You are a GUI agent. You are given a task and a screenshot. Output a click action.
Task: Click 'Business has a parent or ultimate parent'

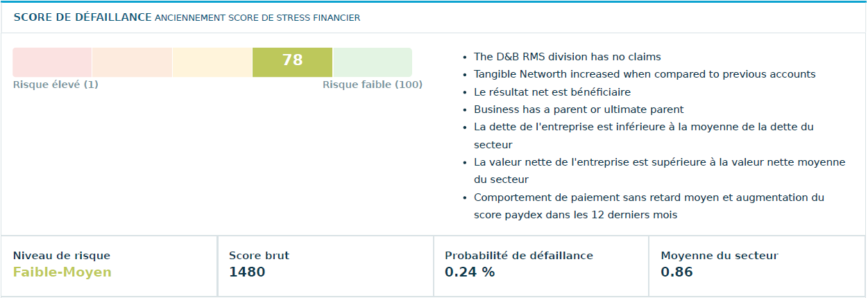579,109
